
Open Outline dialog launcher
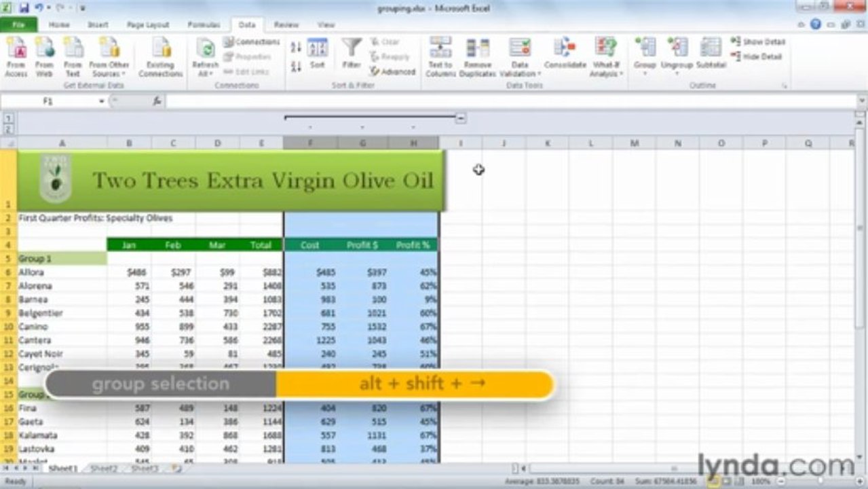785,86
